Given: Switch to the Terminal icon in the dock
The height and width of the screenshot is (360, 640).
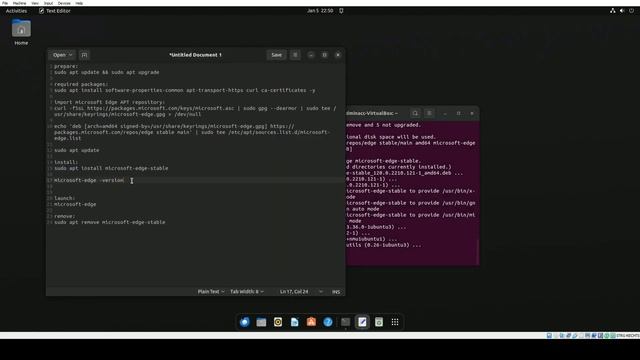Looking at the screenshot, I should (345, 322).
